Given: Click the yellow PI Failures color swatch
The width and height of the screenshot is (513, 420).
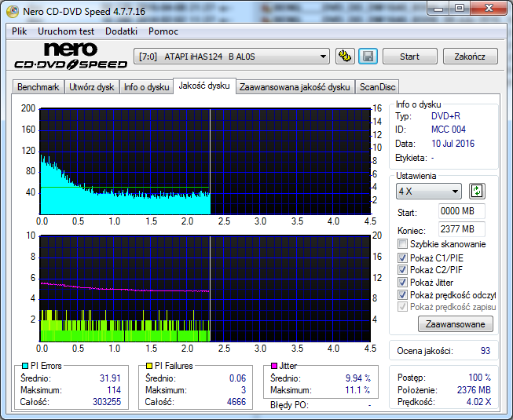Looking at the screenshot, I should tap(149, 366).
